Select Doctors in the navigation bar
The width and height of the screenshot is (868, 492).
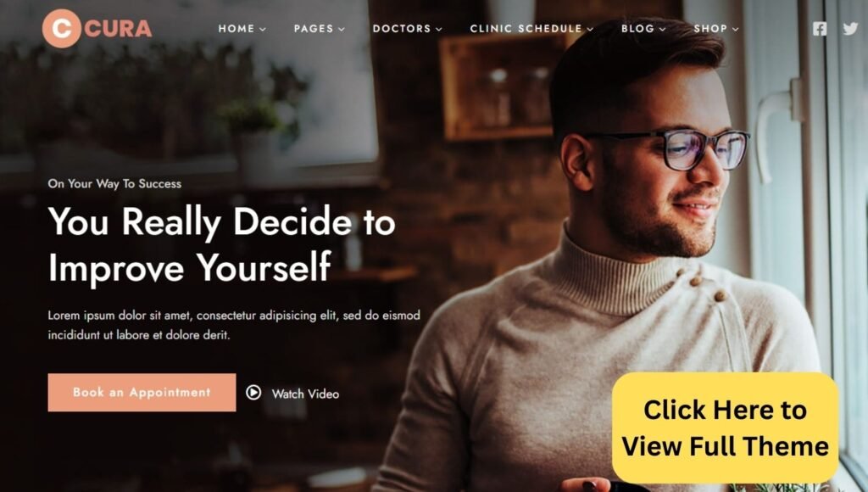402,28
